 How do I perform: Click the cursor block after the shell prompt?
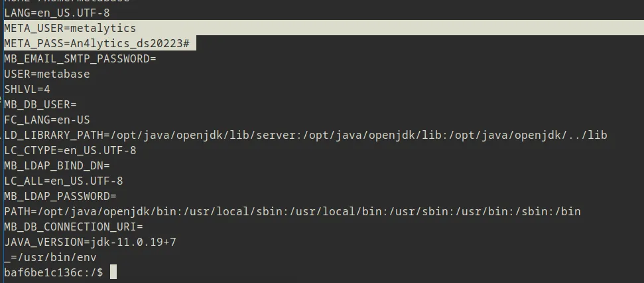[x=113, y=272]
